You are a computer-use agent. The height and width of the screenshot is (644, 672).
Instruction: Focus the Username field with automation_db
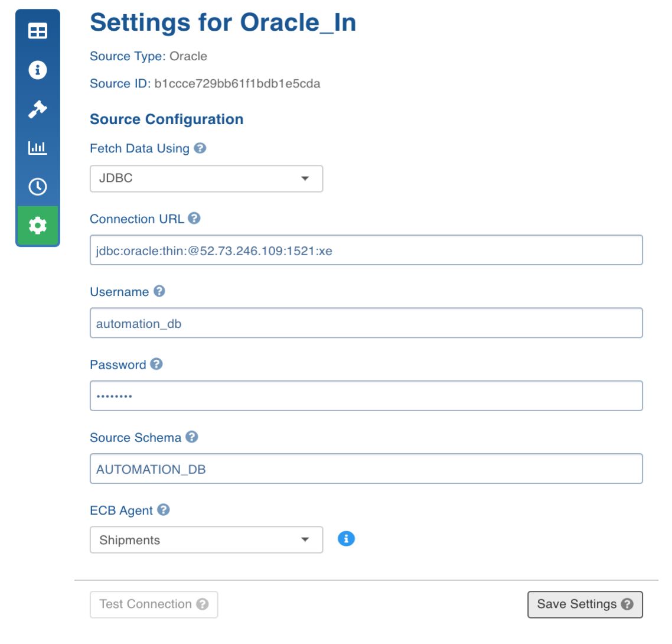coord(366,323)
